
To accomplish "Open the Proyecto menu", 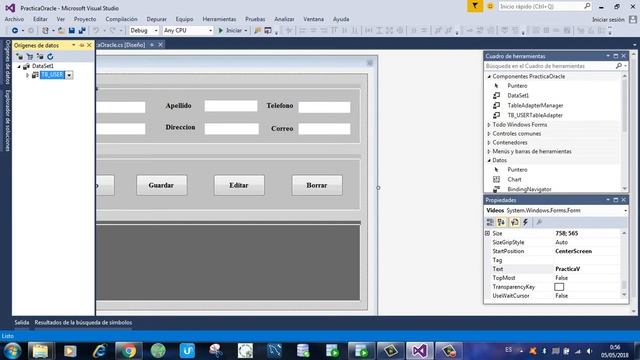I will point(85,19).
